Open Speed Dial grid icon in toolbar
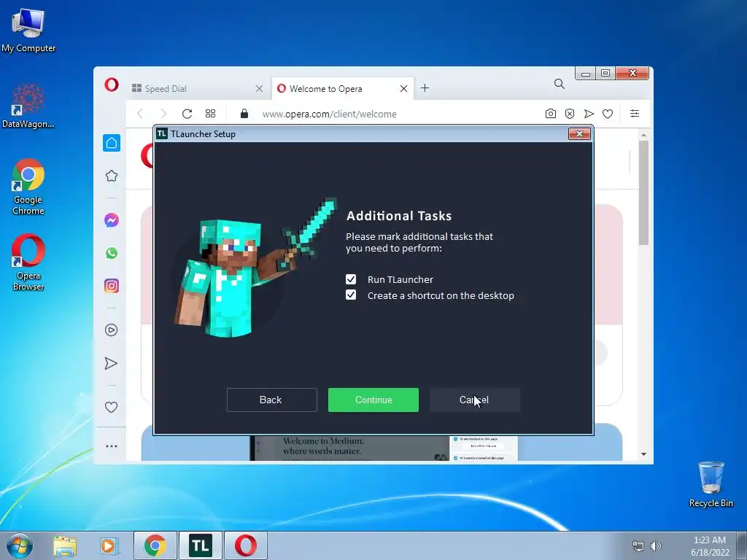The image size is (747, 560). (210, 113)
